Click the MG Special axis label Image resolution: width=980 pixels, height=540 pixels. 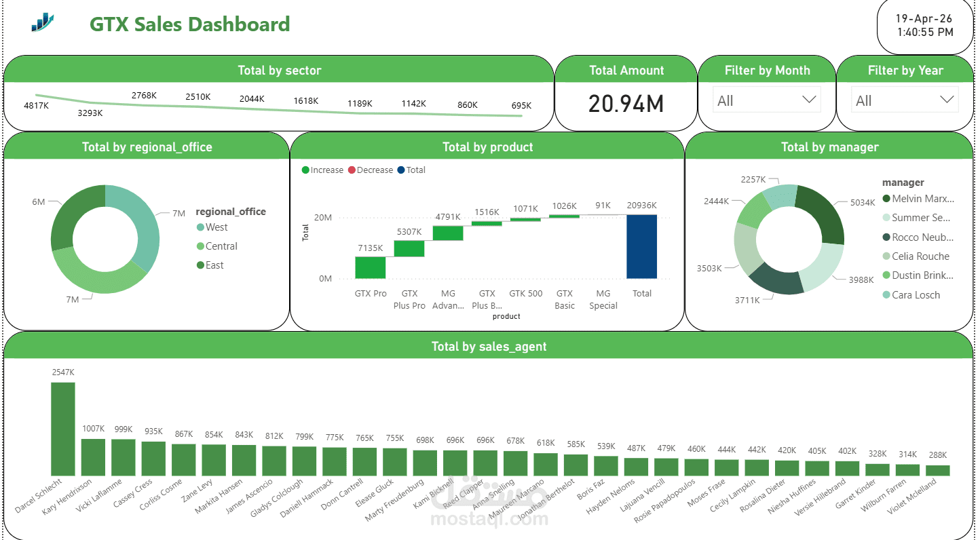[x=603, y=299]
